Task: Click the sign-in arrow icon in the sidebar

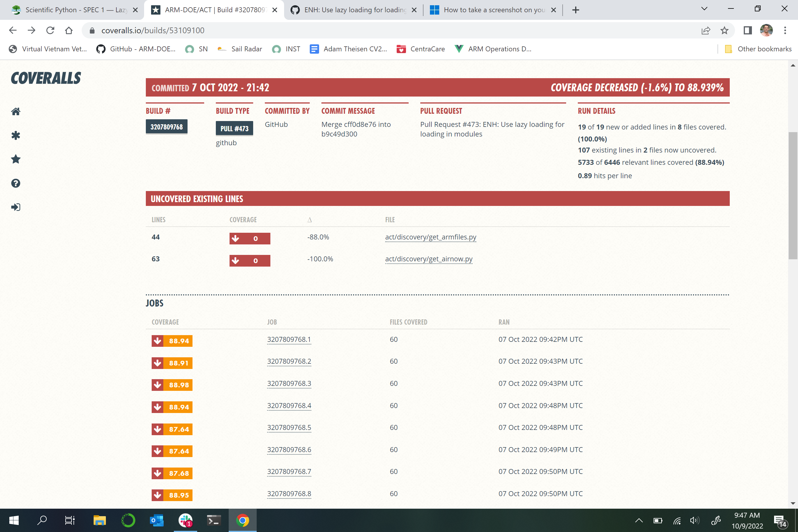Action: pyautogui.click(x=15, y=207)
